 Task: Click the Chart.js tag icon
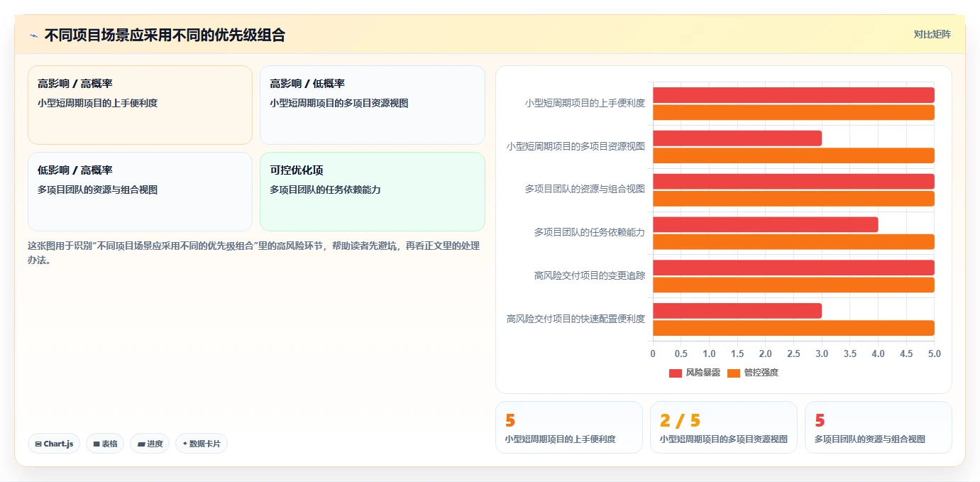pos(38,444)
